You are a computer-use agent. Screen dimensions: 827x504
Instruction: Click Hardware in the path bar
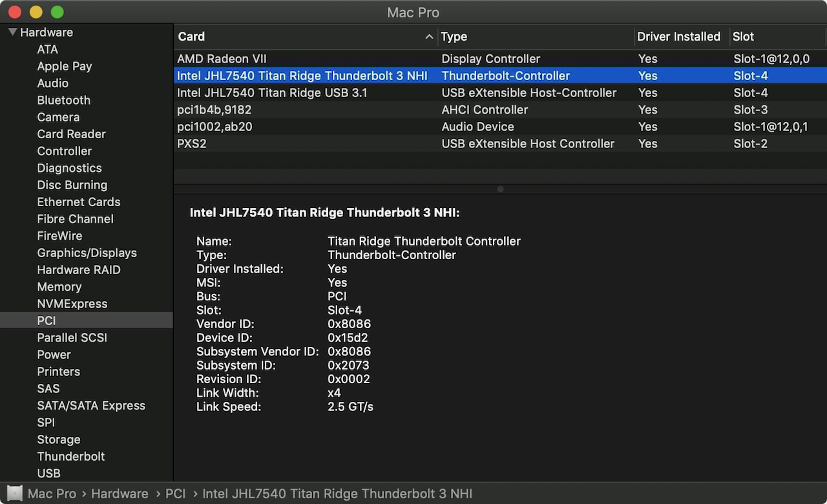pyautogui.click(x=120, y=494)
